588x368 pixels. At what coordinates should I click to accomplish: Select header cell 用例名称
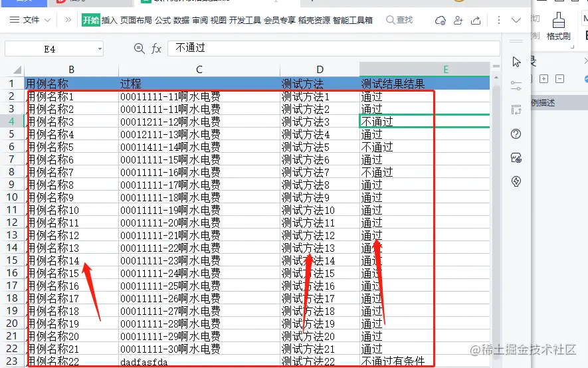click(x=72, y=84)
